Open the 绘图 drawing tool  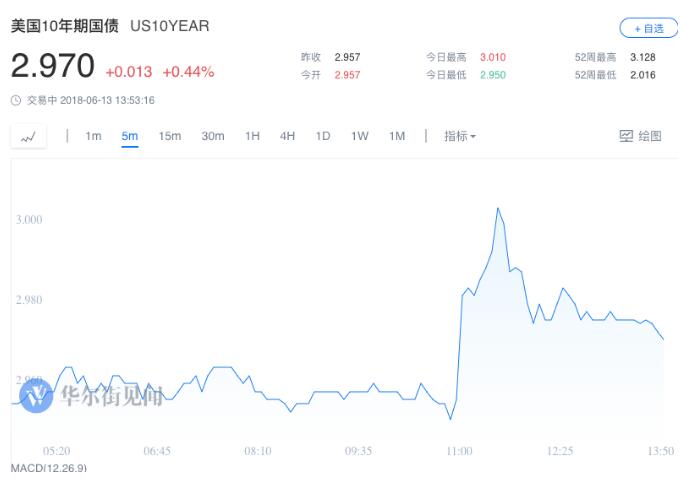tap(641, 136)
